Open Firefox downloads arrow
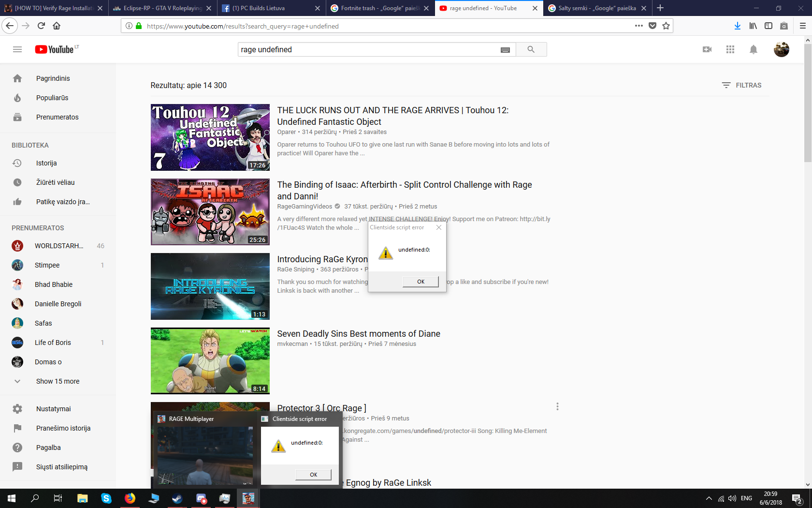Image resolution: width=812 pixels, height=508 pixels. (x=738, y=26)
